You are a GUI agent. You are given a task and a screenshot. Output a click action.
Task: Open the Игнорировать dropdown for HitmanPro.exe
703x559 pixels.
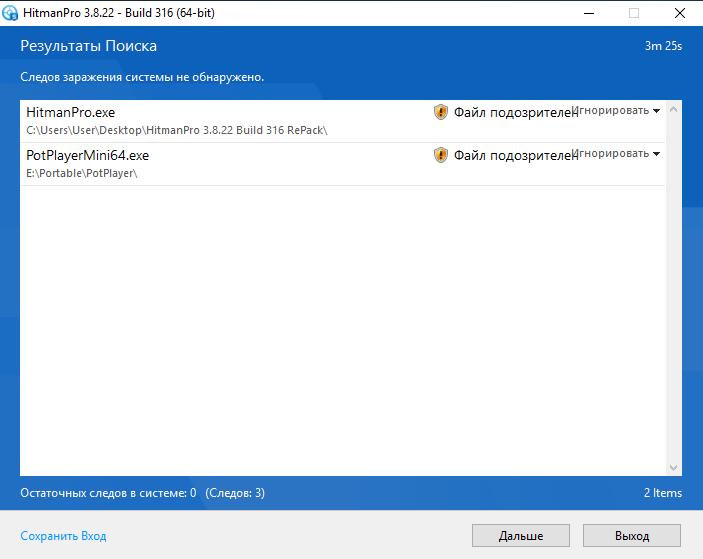coord(616,110)
